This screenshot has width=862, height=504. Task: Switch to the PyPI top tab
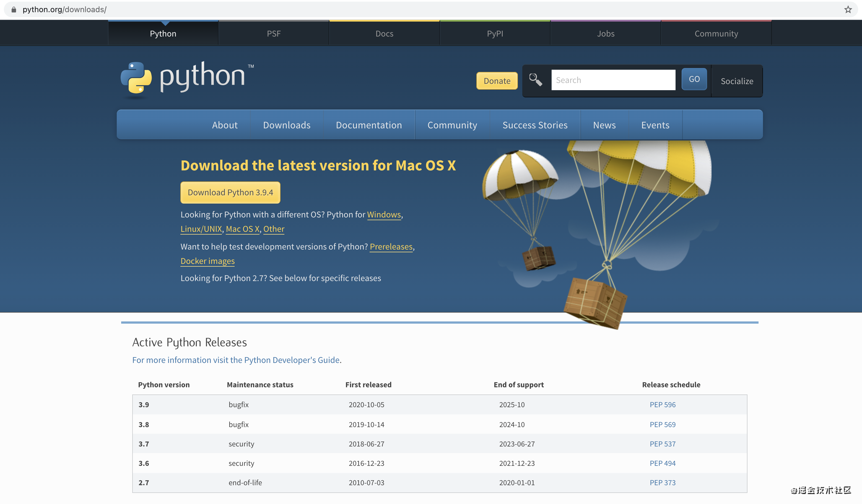pos(495,33)
